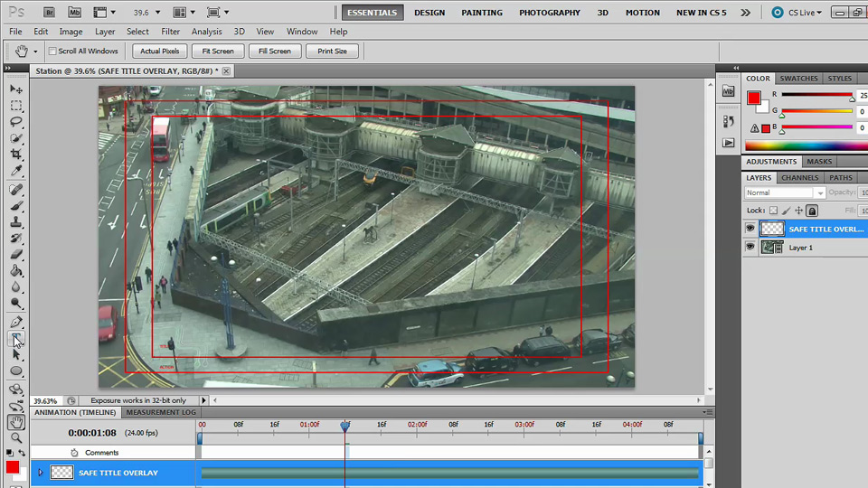Screen dimensions: 868x488
Task: Open the History panel icon in dock
Action: (x=728, y=121)
